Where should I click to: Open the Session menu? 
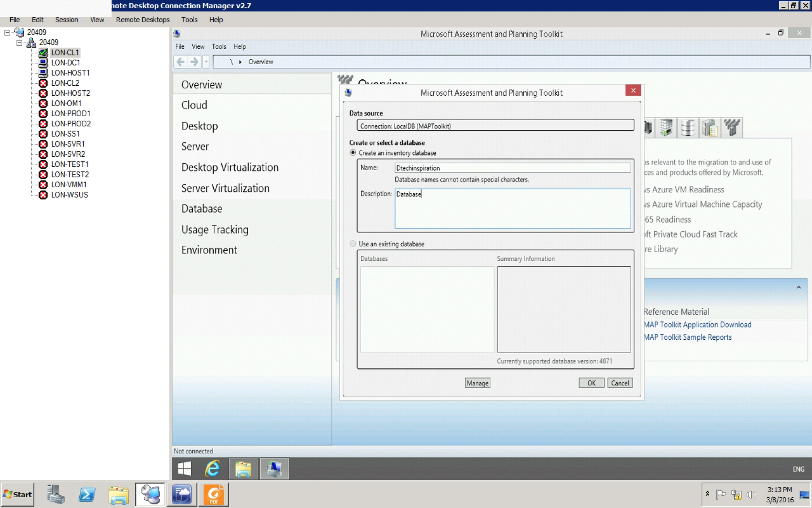[67, 20]
